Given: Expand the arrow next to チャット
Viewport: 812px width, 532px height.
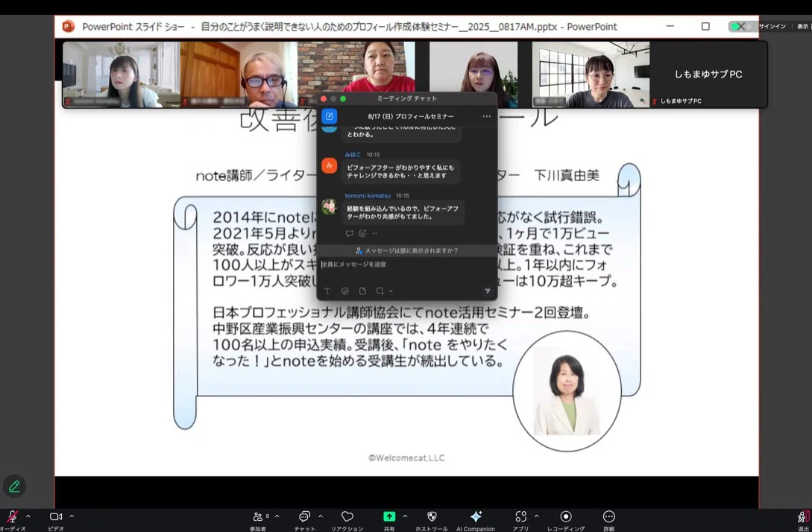Looking at the screenshot, I should point(321,516).
